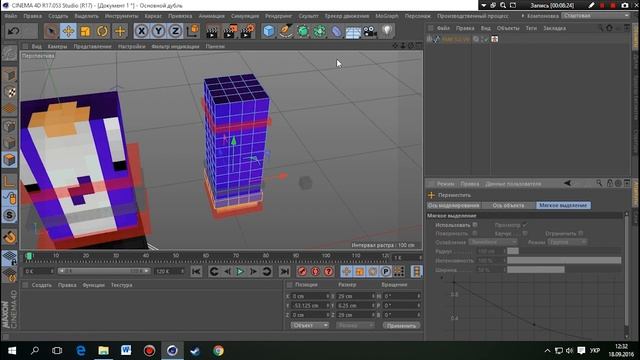Screen dimensions: 640x360
Task: Open the Режим dropdown in soft selection
Action: [x=567, y=242]
